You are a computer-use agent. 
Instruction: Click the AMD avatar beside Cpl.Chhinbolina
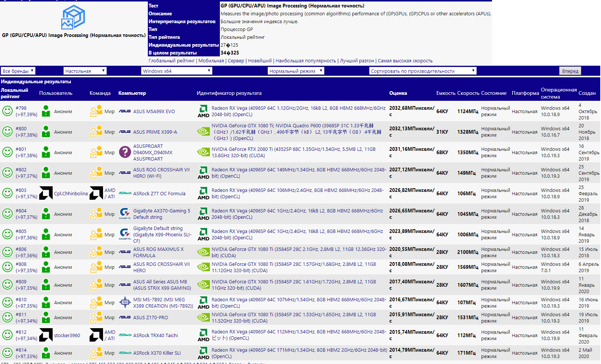pyautogui.click(x=46, y=193)
